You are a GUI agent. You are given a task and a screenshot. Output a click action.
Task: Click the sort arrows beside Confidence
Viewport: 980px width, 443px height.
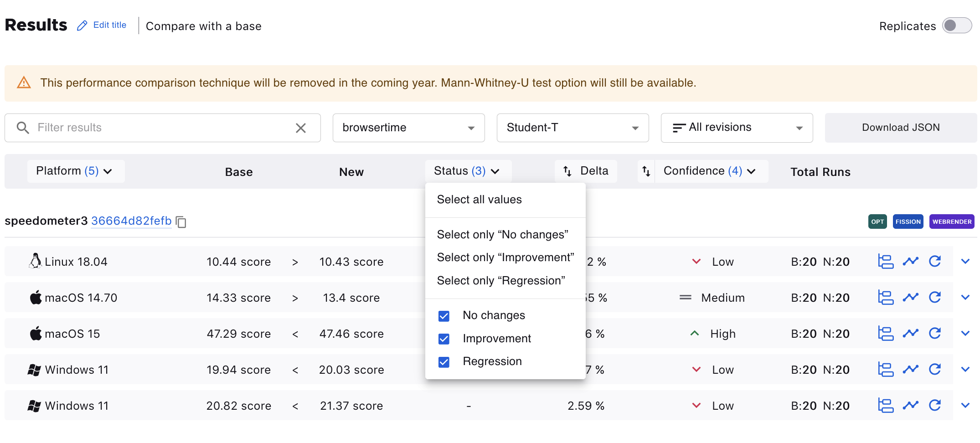point(646,171)
